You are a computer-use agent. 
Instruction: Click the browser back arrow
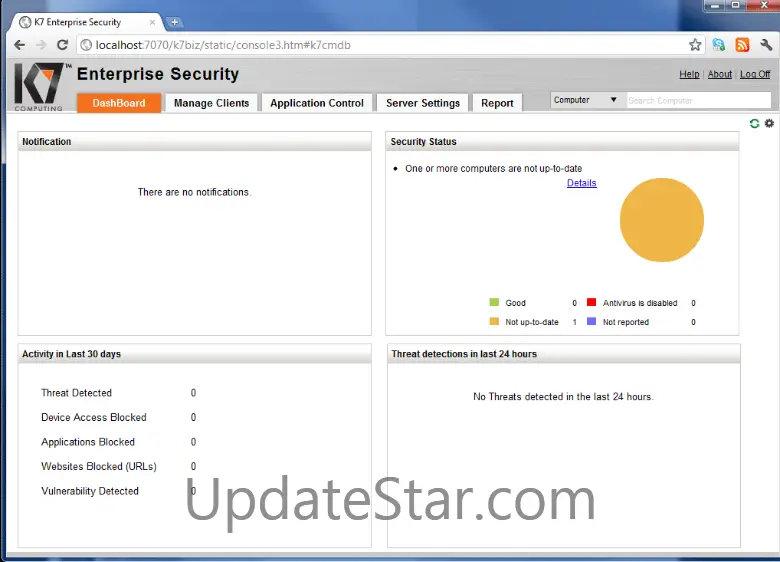pos(19,45)
